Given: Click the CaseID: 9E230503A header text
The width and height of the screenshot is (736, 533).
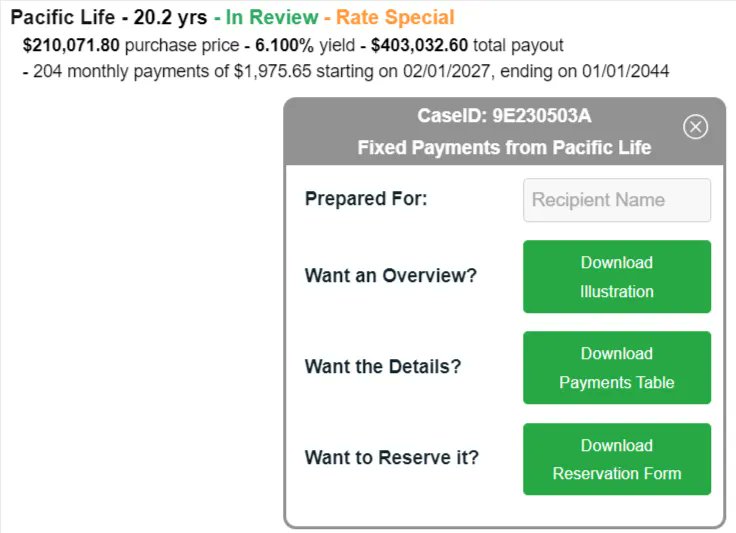Looking at the screenshot, I should [x=505, y=116].
